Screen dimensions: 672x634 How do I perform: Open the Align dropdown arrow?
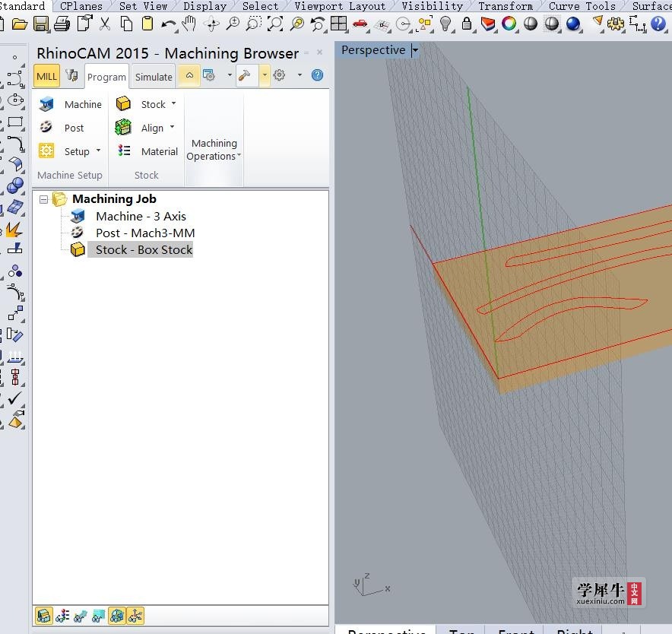click(173, 127)
